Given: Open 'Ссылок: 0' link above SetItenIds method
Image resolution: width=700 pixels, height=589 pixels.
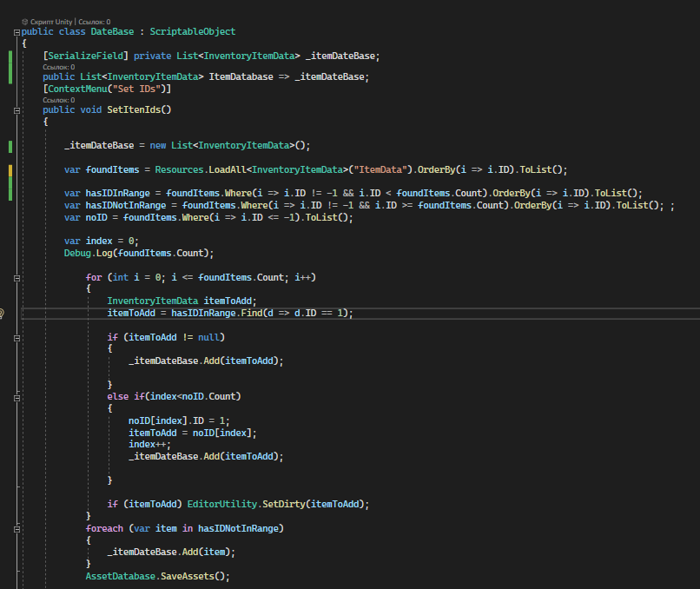Looking at the screenshot, I should 58,100.
